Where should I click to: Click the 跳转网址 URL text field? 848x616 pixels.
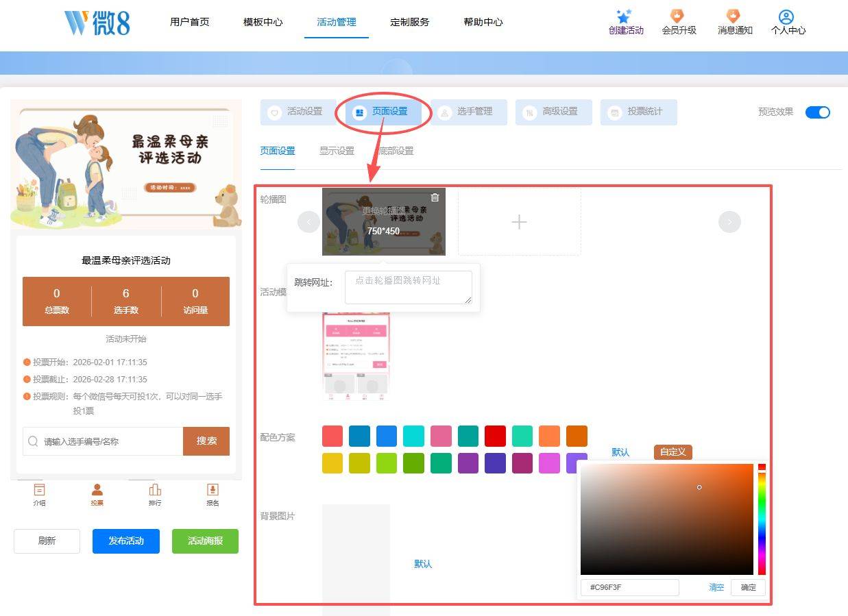(x=408, y=287)
